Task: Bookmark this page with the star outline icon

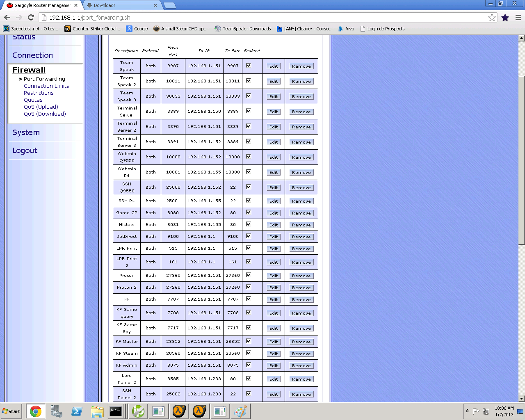Action: coord(492,17)
